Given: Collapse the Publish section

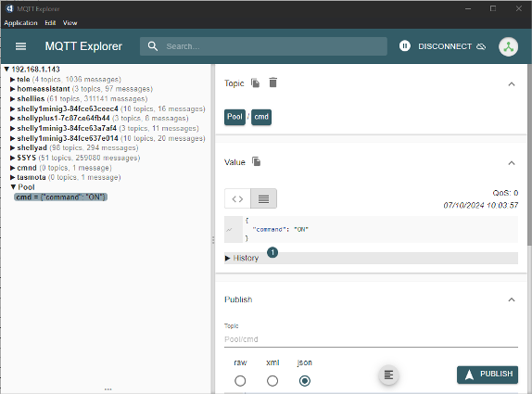Looking at the screenshot, I should click(512, 299).
